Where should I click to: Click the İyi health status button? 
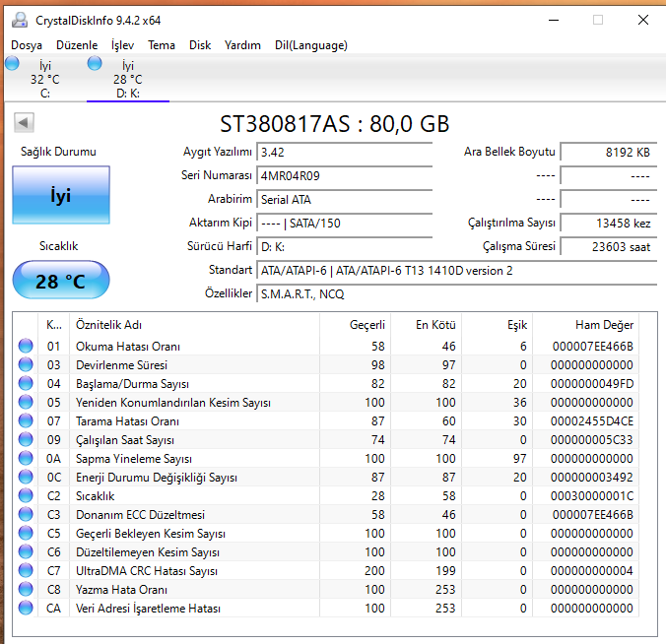click(x=61, y=195)
